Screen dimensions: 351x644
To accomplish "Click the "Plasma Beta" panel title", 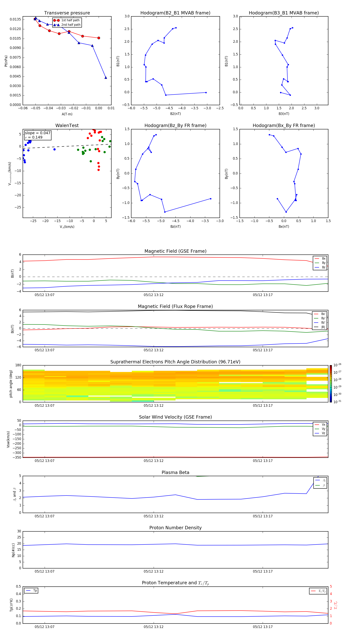I will tap(175, 472).
